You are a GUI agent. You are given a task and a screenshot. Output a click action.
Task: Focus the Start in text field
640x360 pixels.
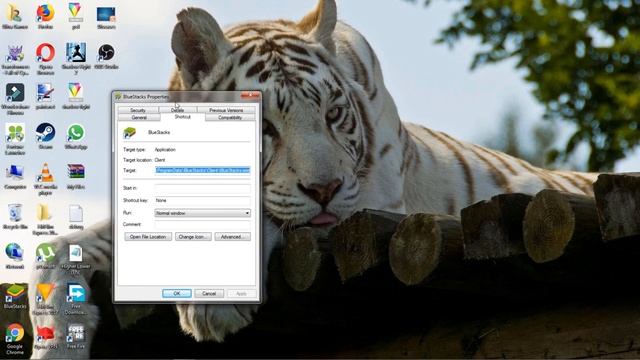[x=202, y=188]
